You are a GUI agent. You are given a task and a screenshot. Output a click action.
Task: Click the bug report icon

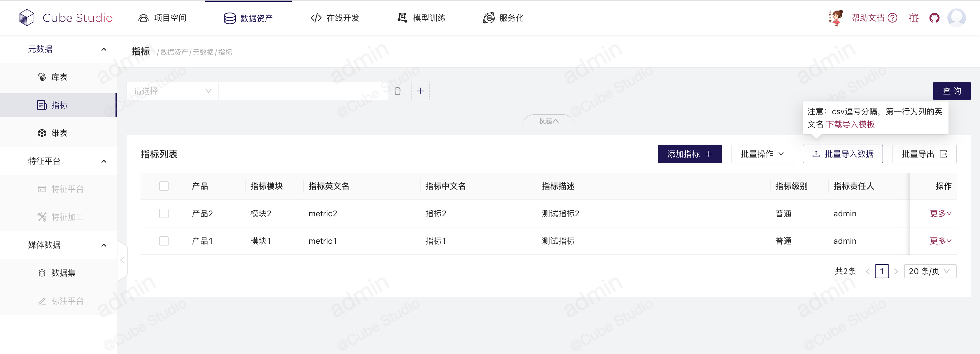point(914,18)
